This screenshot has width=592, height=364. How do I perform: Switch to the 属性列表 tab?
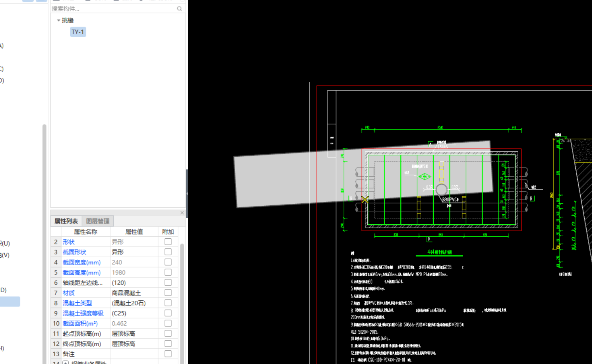pyautogui.click(x=66, y=221)
